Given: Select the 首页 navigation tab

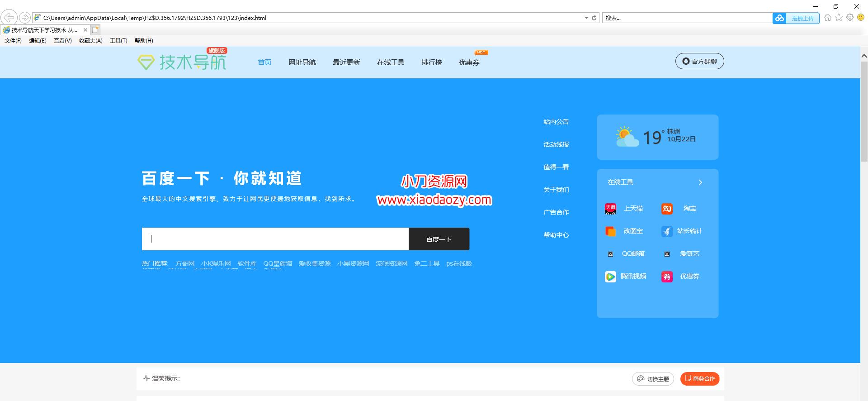Looking at the screenshot, I should coord(264,62).
